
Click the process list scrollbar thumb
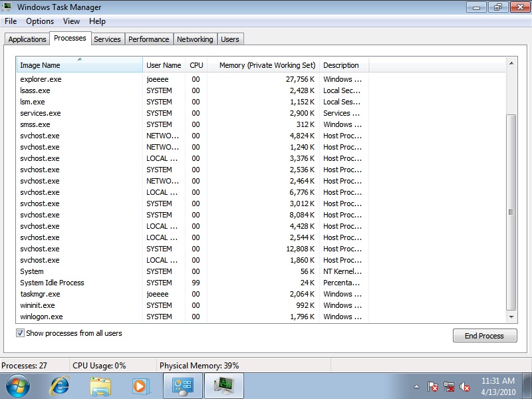[511, 212]
